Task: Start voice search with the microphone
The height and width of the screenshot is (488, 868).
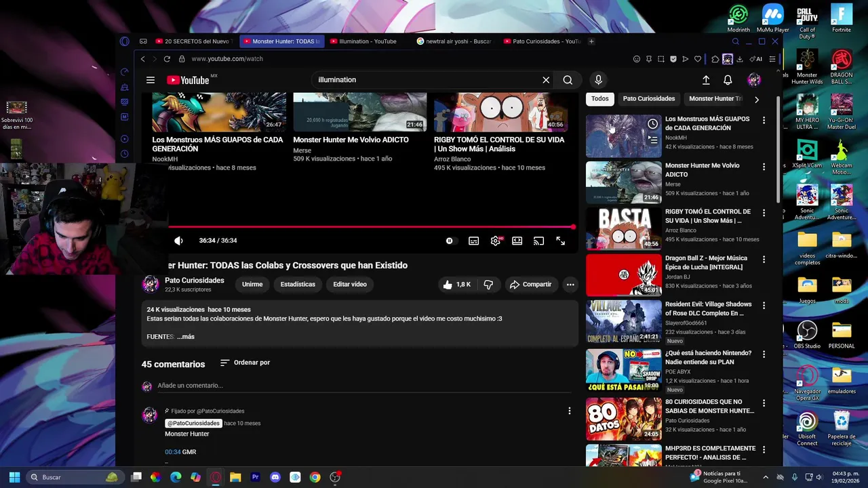Action: click(x=598, y=80)
